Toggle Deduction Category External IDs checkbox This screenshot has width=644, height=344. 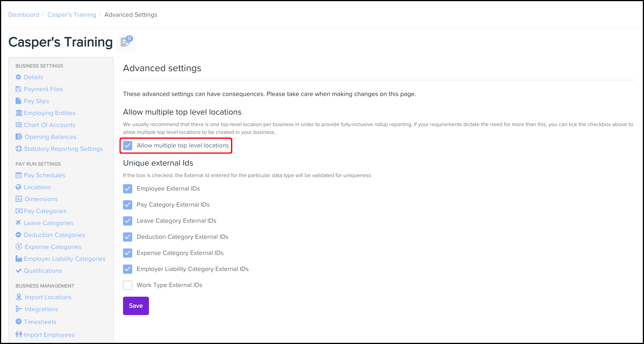coord(128,237)
